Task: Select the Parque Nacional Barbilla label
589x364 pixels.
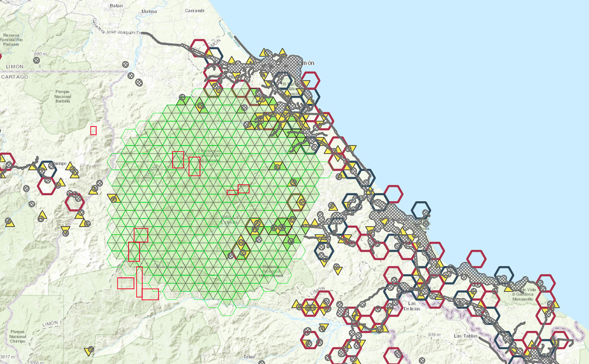Action: 62,96
